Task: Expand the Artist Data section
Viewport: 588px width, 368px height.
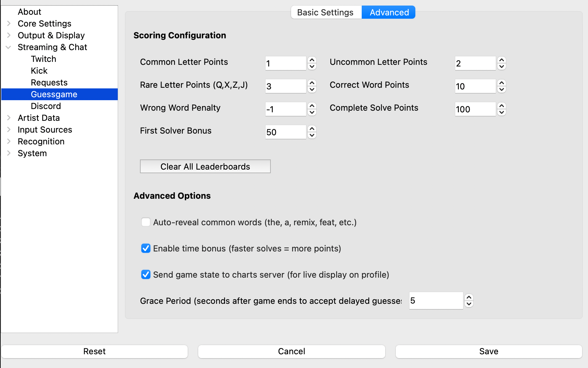Action: [x=9, y=118]
